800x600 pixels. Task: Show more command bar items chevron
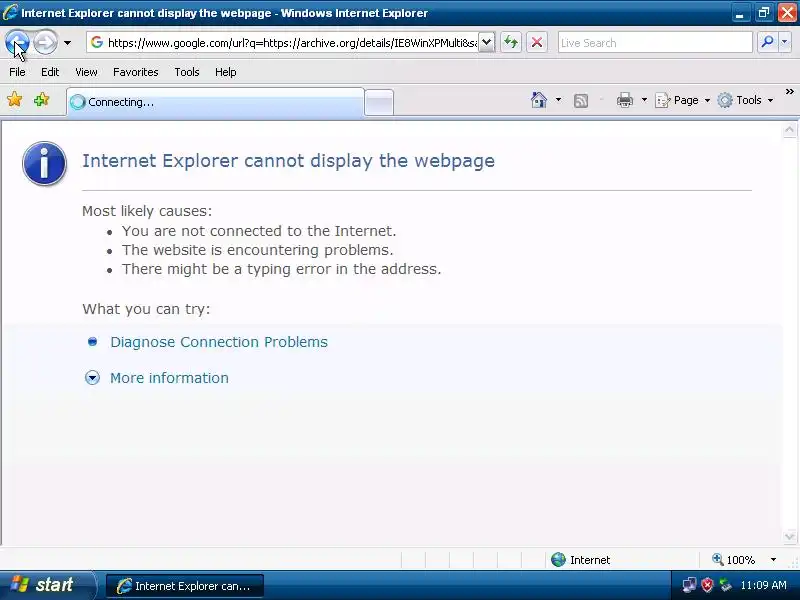(789, 92)
